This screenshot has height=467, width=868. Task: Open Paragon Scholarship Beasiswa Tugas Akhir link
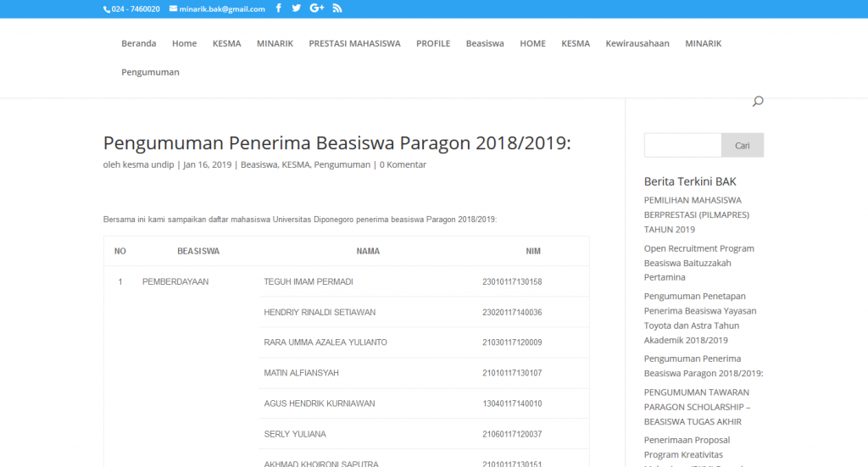[697, 407]
